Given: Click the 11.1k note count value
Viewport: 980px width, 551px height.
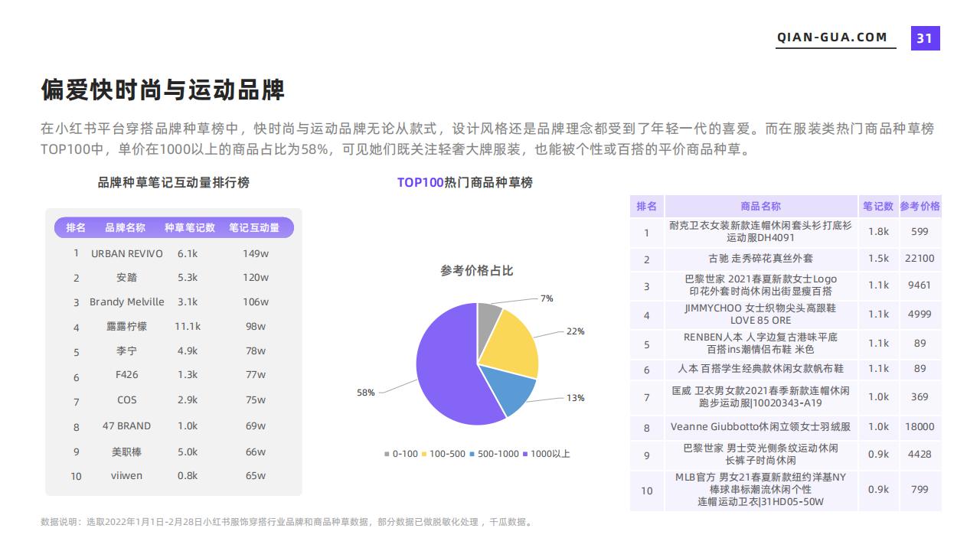Looking at the screenshot, I should (x=188, y=326).
